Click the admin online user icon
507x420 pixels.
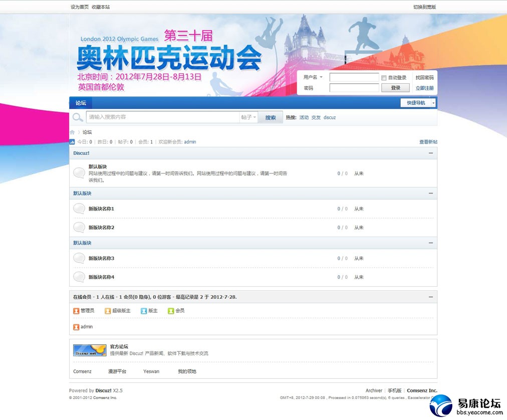click(x=76, y=327)
